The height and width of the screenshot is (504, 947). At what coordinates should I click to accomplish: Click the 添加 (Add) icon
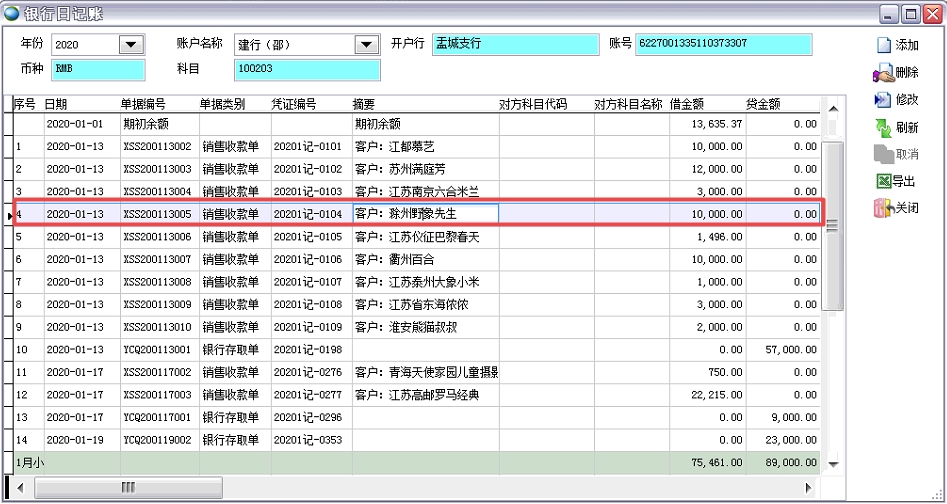click(884, 45)
